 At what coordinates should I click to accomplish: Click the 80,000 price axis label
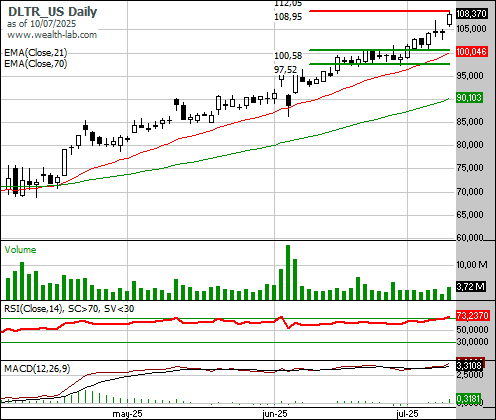pos(470,145)
